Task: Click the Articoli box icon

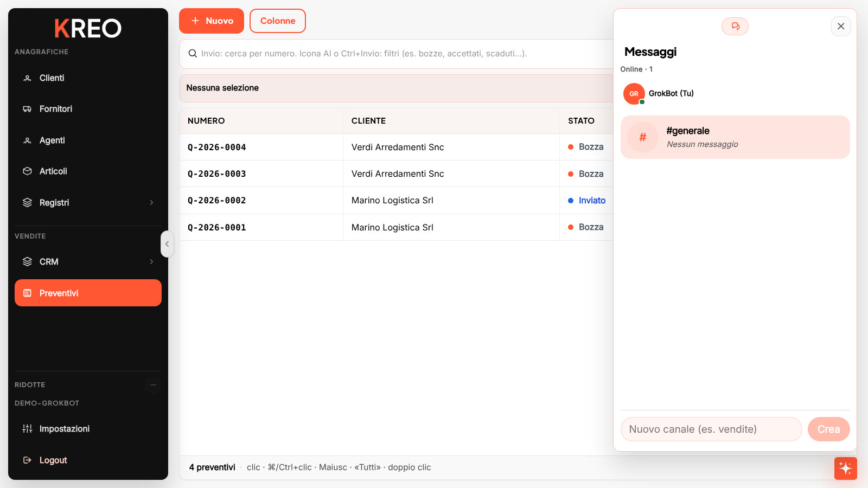Action: (x=27, y=171)
